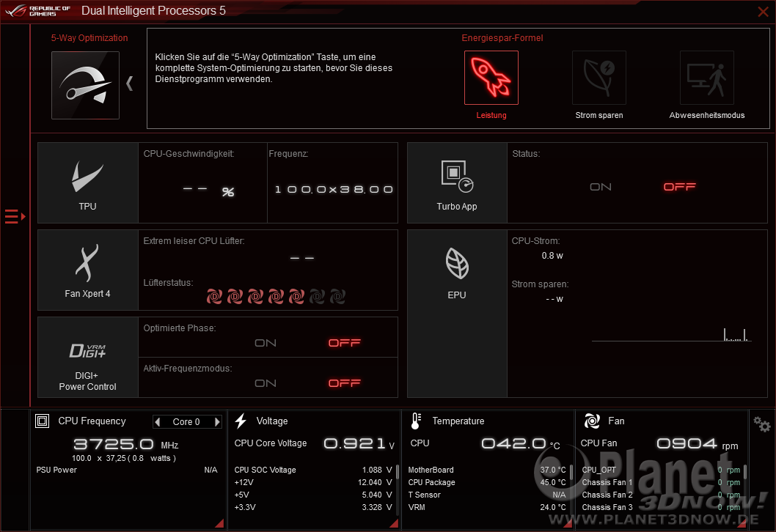776x532 pixels.
Task: Turn Aktiv-Frequenzmodus OFF
Action: pos(345,383)
